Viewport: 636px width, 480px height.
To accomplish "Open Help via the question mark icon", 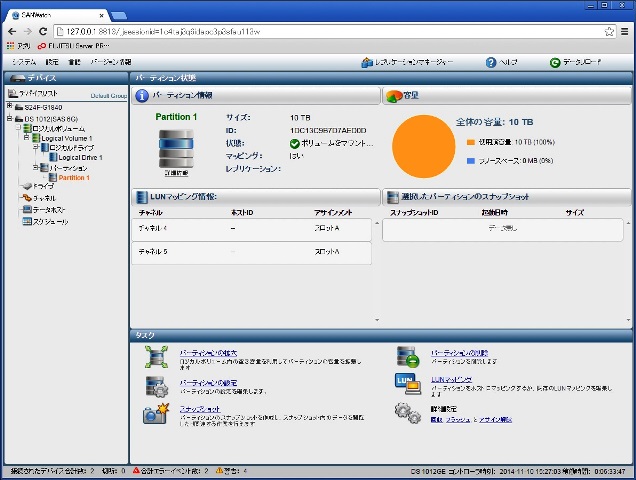I will (x=491, y=62).
